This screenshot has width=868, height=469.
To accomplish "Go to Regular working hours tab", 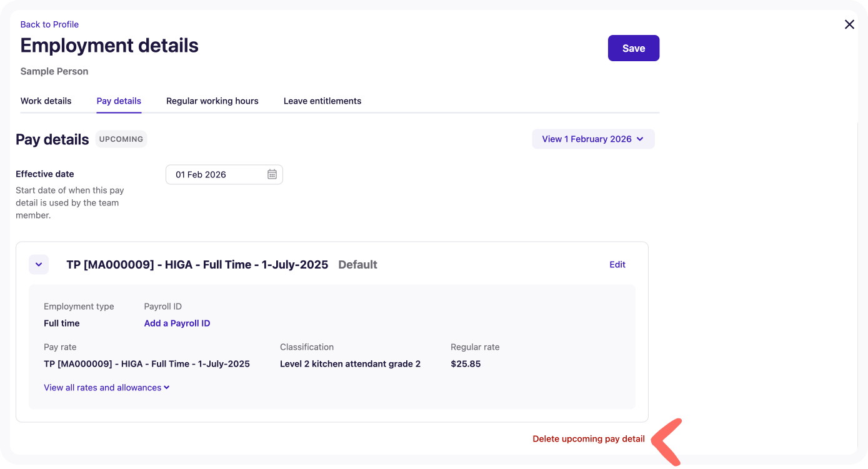I will [x=212, y=101].
